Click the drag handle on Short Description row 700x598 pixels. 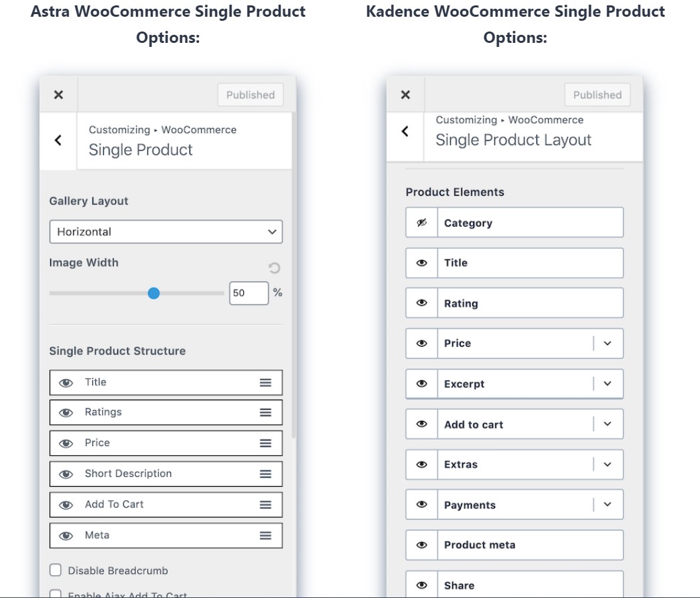point(266,474)
